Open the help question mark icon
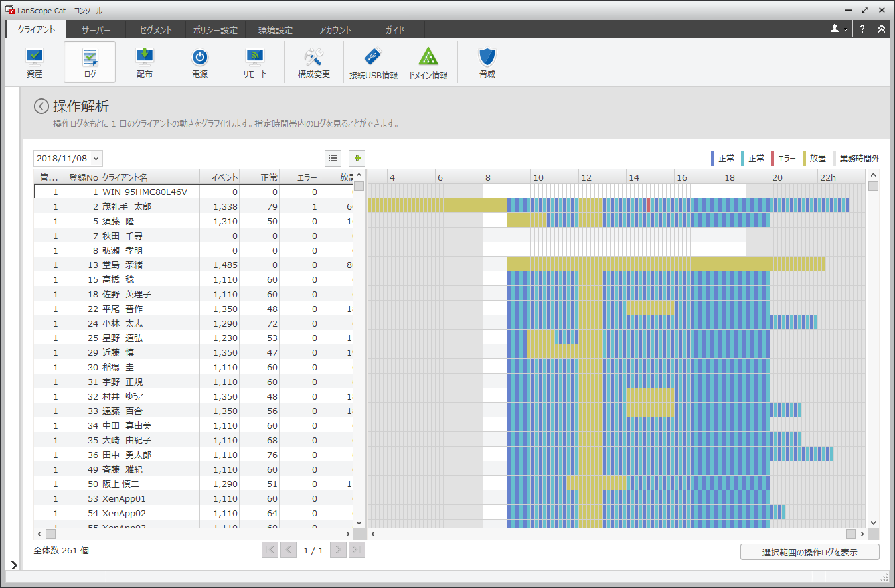Screen dimensions: 895x588 (862, 29)
